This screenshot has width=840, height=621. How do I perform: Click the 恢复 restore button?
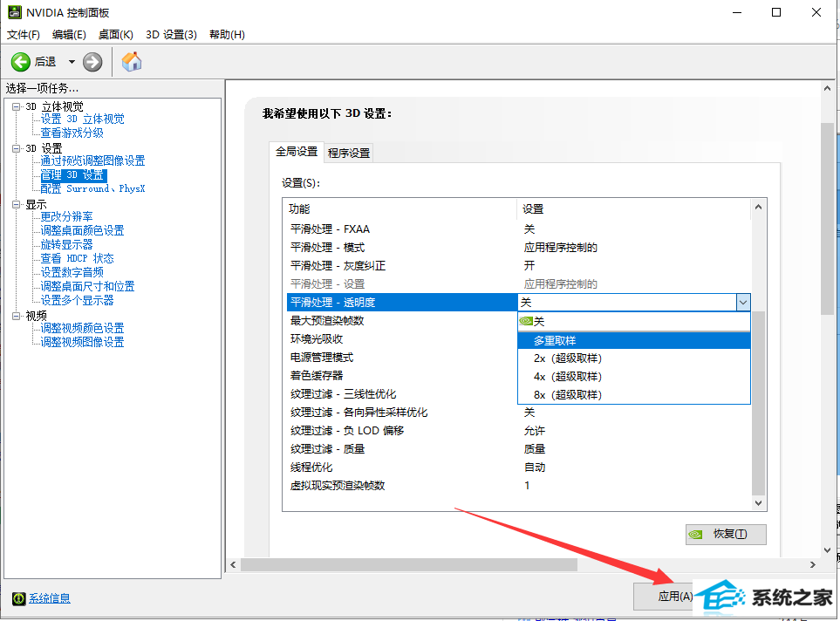click(726, 534)
